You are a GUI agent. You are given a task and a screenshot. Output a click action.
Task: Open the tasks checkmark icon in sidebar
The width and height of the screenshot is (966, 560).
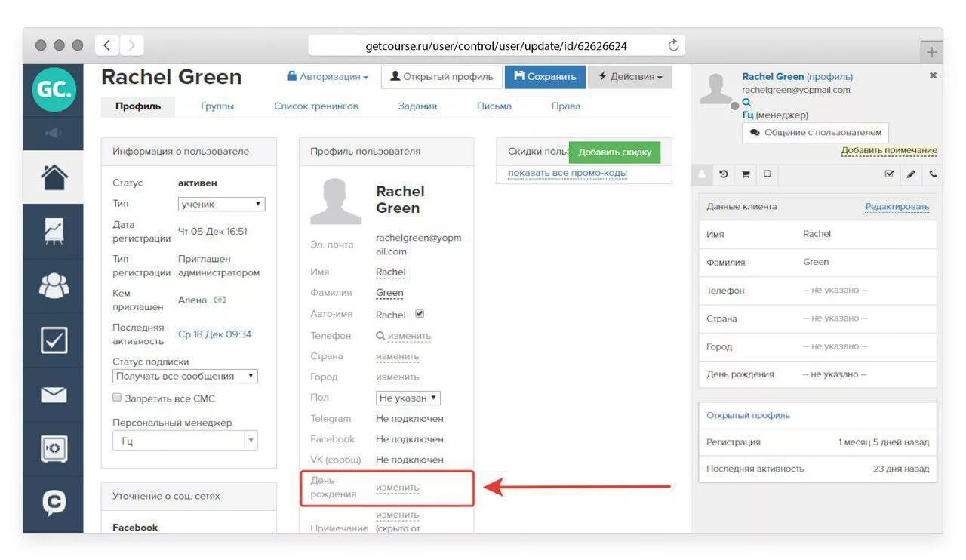point(54,340)
